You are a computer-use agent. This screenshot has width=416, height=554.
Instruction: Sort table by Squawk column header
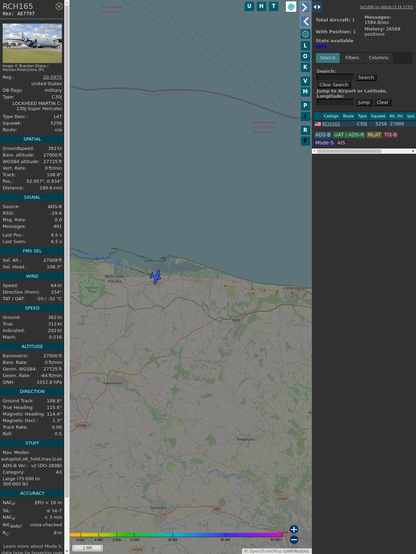click(378, 116)
